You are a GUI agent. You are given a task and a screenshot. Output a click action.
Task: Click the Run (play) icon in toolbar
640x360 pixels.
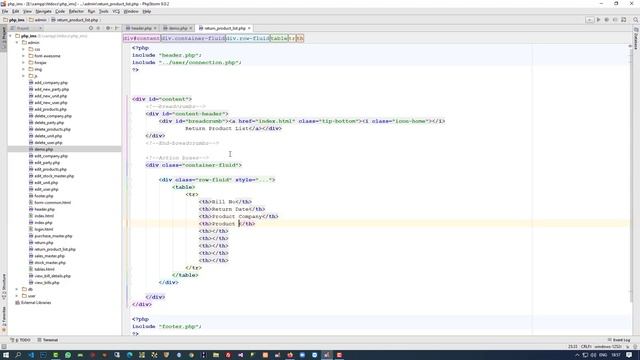click(x=598, y=20)
